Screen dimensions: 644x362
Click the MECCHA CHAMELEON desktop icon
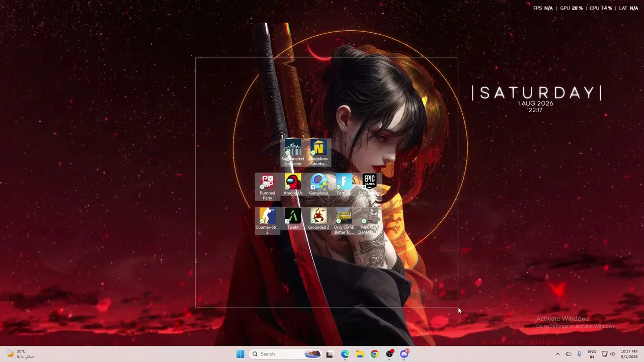pos(369,221)
